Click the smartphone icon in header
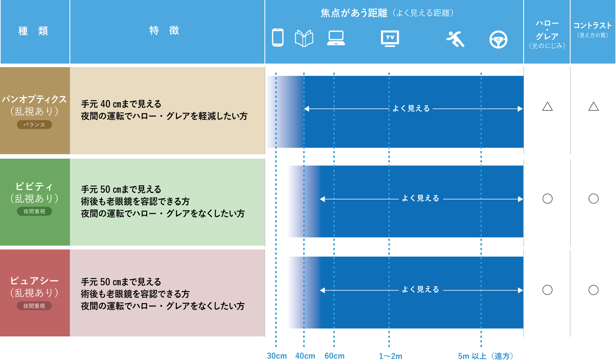The image size is (616, 364). pyautogui.click(x=278, y=38)
